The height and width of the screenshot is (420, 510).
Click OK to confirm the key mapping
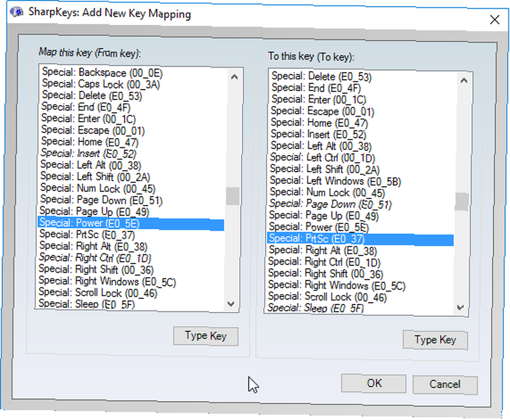(x=374, y=383)
